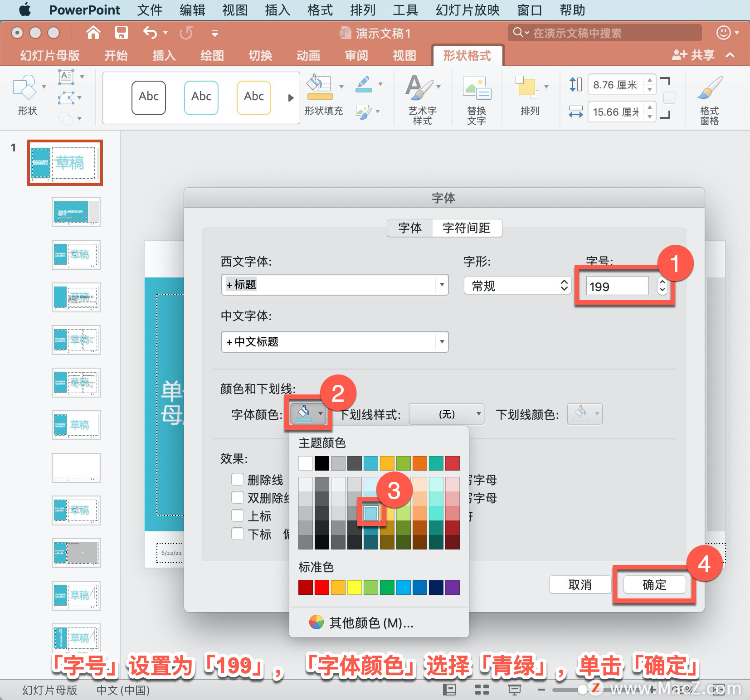Click the Share button
The width and height of the screenshot is (750, 700).
693,55
